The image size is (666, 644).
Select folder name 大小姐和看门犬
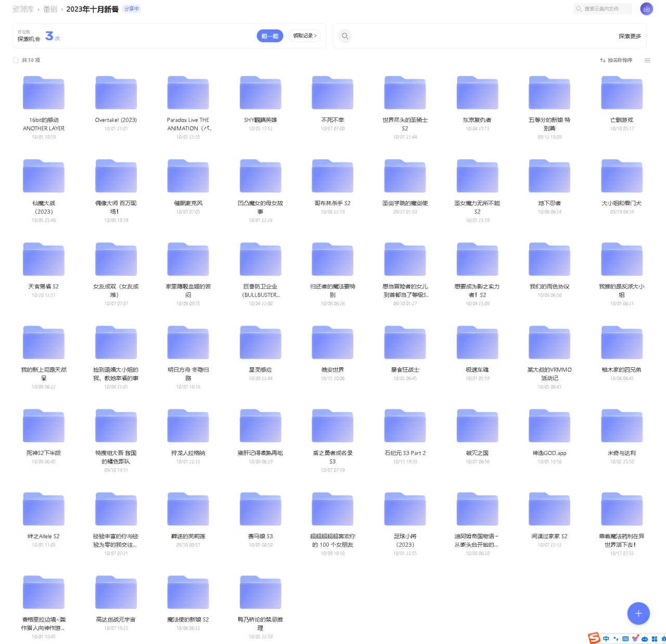(x=622, y=203)
